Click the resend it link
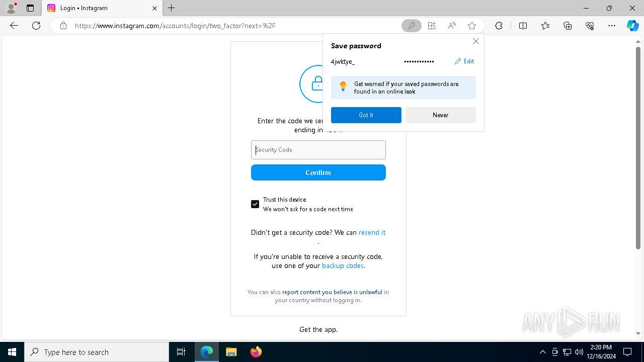Screen dimensions: 644x362 pos(372,232)
